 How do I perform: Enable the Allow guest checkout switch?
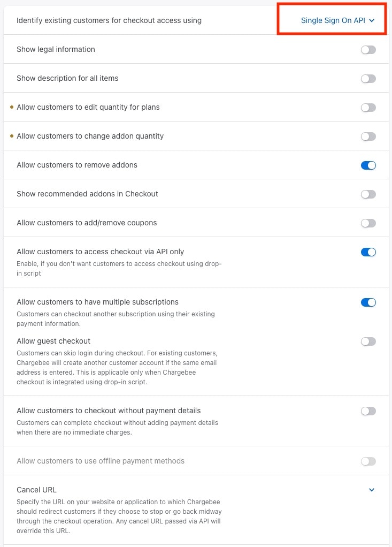(368, 340)
